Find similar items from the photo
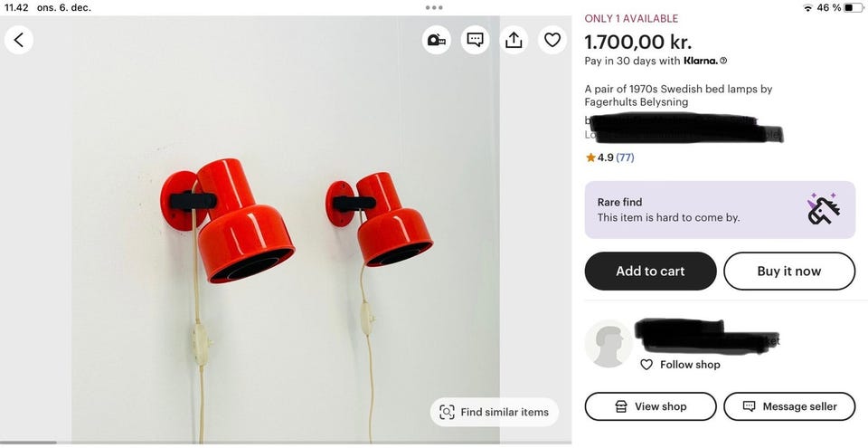 (495, 412)
